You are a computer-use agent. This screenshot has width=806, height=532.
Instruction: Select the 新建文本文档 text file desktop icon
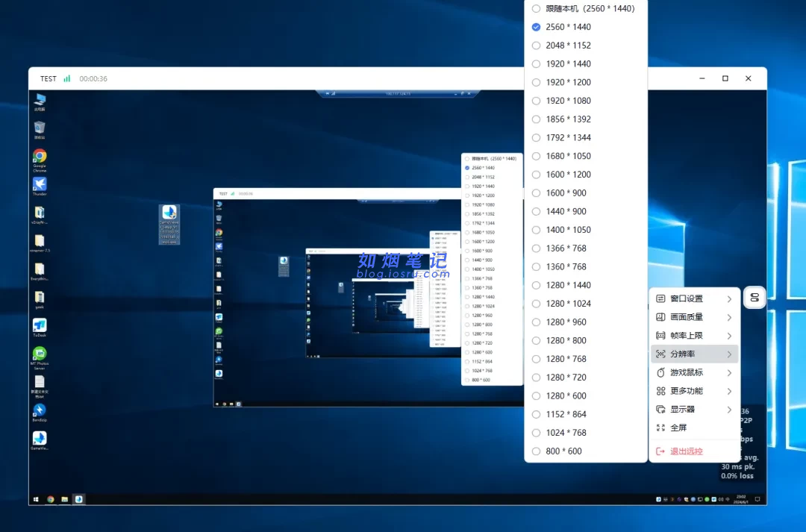coord(40,387)
